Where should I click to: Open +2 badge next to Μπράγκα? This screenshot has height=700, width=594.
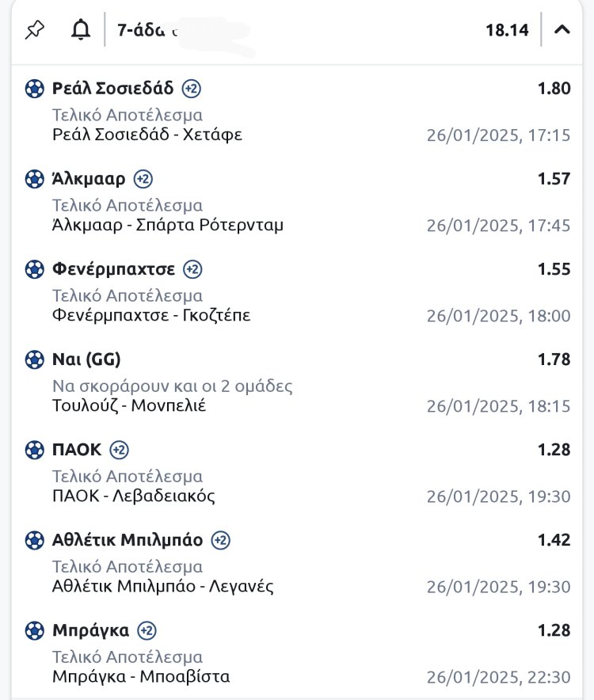click(x=147, y=630)
